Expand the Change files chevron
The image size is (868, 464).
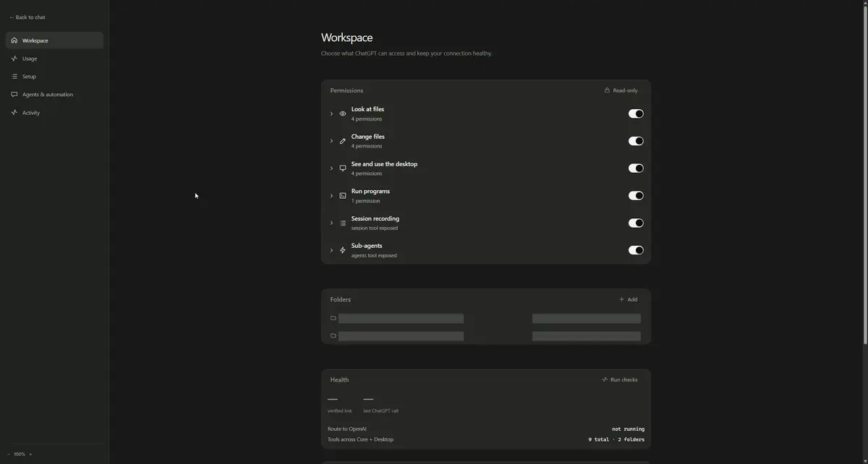point(331,141)
